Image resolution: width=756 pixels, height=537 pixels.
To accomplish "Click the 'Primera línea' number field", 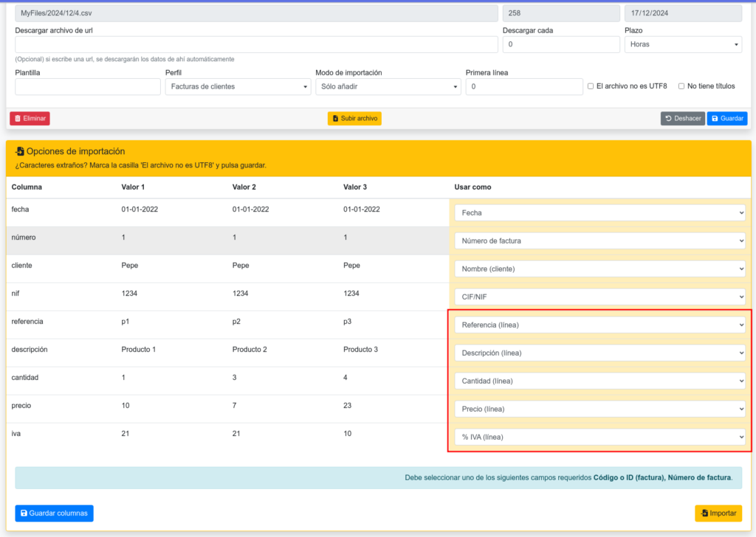I will click(x=523, y=87).
